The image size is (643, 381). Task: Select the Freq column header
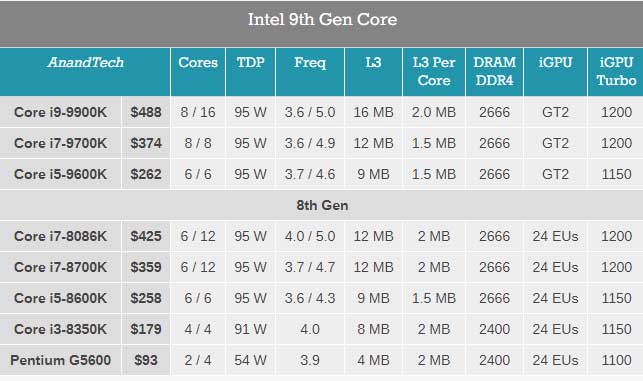coord(310,72)
